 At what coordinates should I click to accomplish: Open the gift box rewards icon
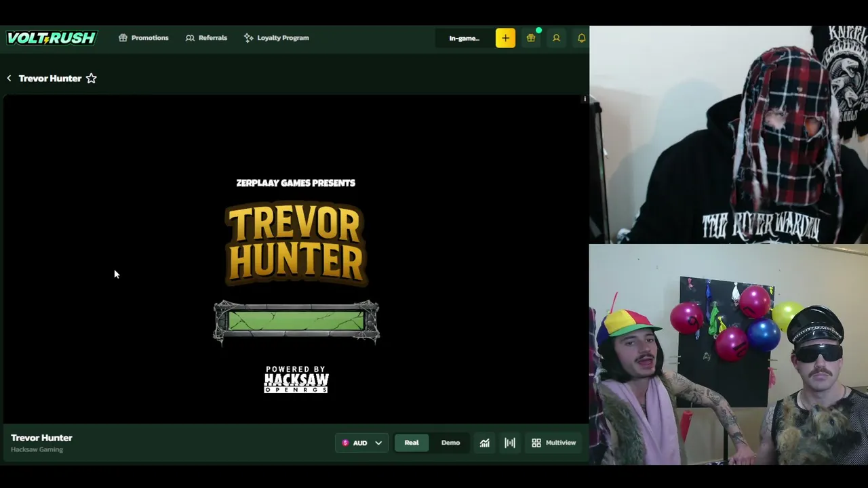(x=531, y=38)
